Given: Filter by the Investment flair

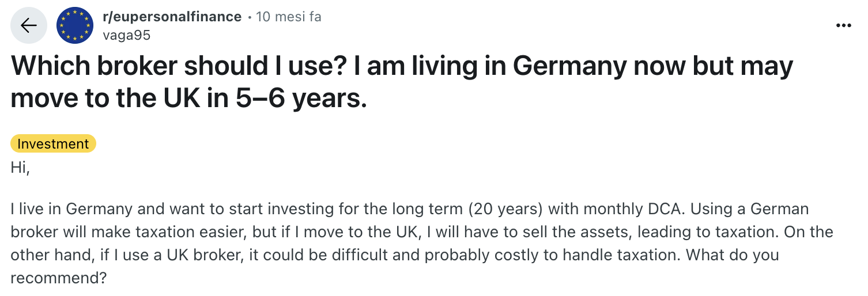Looking at the screenshot, I should tap(53, 143).
